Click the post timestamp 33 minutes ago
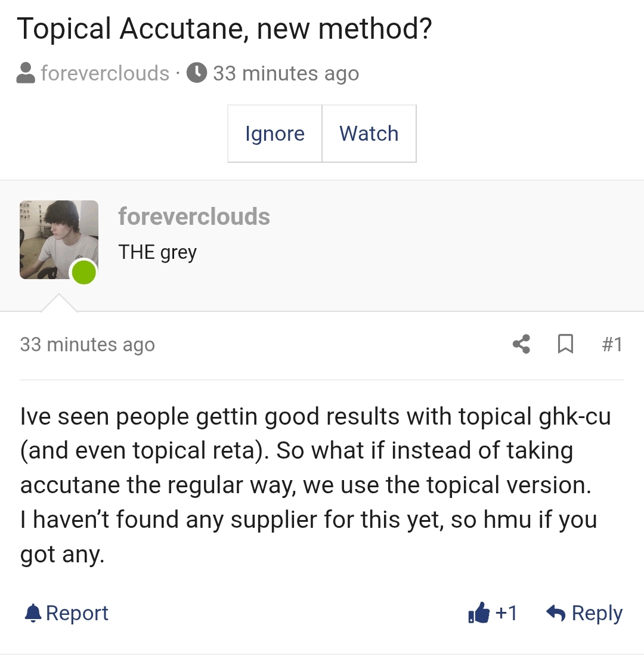Screen dimensions: 644x662 coord(88,345)
